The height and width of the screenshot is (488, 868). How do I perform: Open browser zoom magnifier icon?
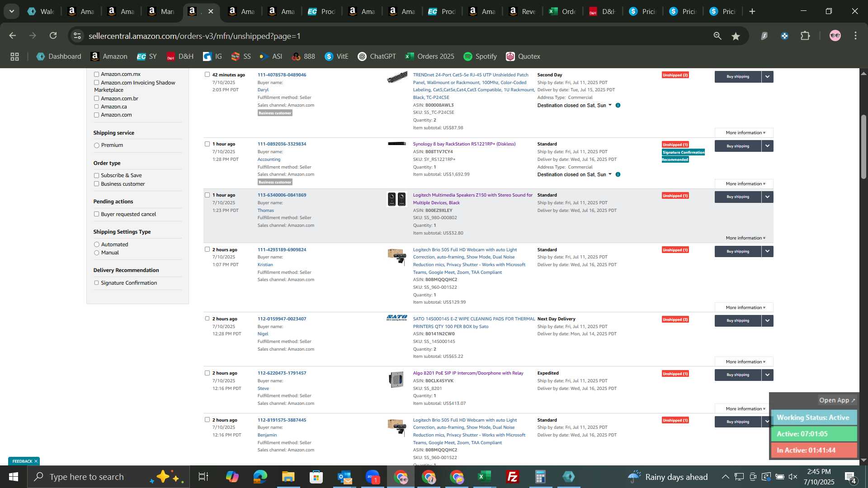point(717,36)
